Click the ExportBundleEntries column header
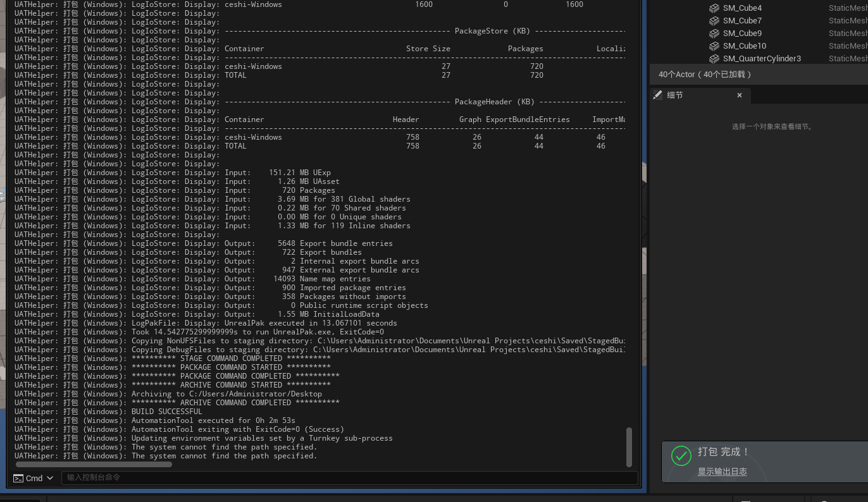Screen dimensions: 868x502 pyautogui.click(x=528, y=119)
